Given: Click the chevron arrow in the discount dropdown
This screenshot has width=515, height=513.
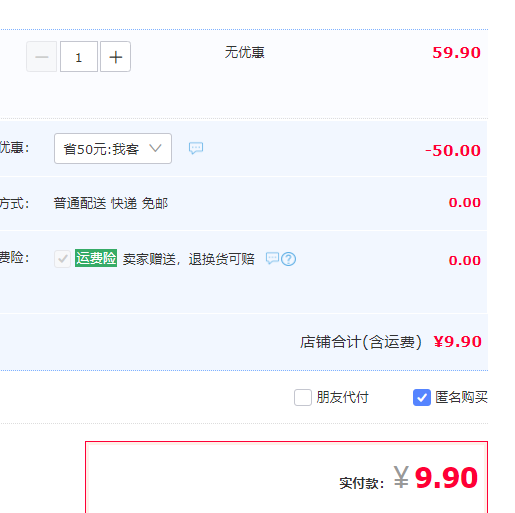Looking at the screenshot, I should coord(155,148).
